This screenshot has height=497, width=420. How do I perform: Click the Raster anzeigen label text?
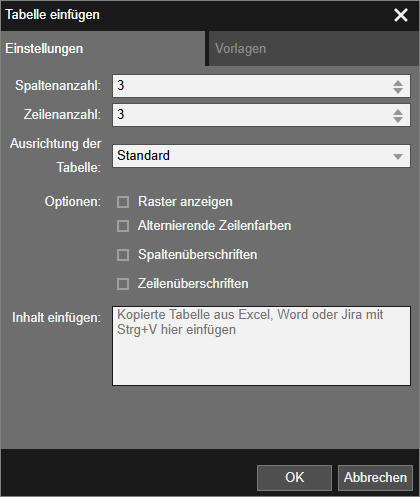point(185,202)
